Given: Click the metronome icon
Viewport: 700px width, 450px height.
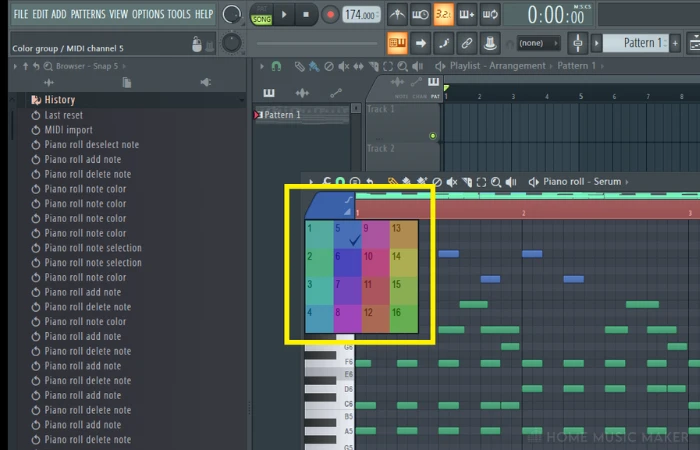Looking at the screenshot, I should point(397,15).
